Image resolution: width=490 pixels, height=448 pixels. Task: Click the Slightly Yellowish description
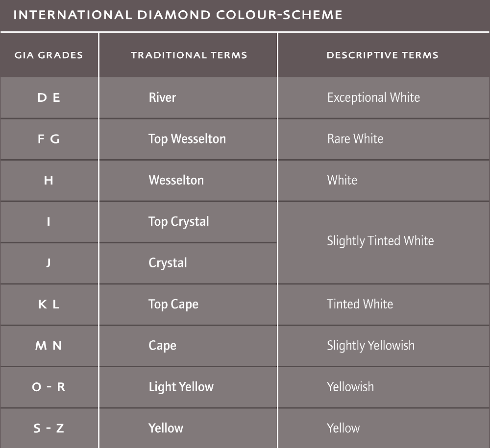tap(370, 346)
